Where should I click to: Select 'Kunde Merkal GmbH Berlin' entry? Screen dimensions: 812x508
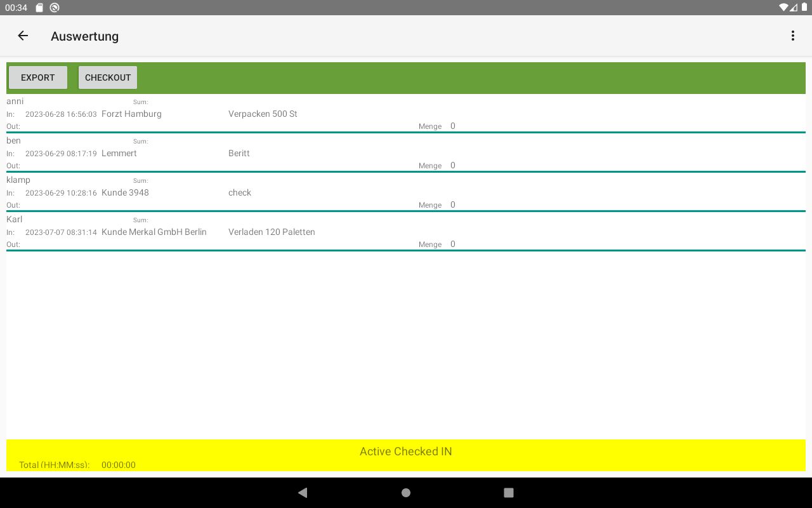[x=154, y=232]
